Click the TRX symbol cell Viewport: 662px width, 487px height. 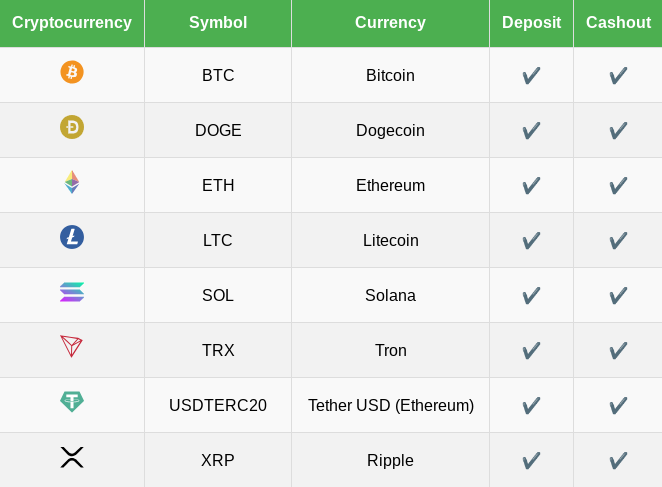[218, 350]
